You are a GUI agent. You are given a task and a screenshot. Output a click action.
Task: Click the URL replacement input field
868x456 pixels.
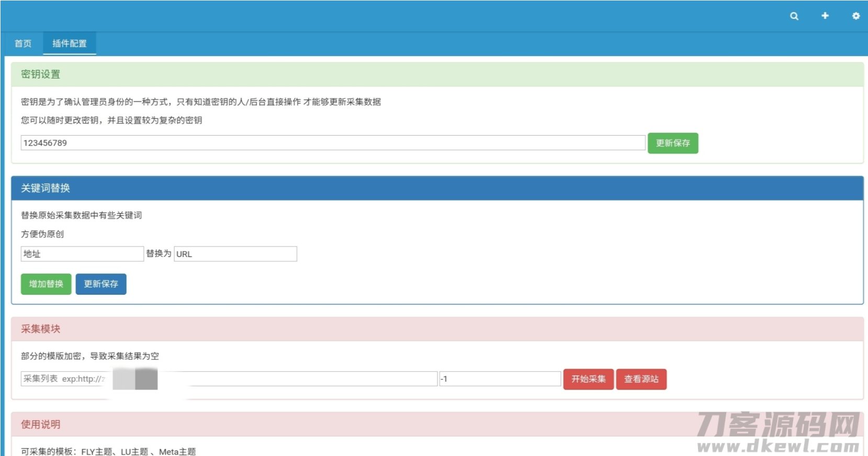(x=235, y=254)
